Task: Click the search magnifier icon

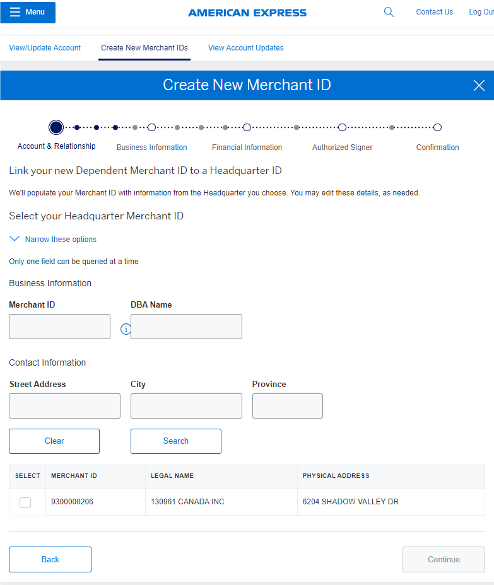Action: (389, 12)
